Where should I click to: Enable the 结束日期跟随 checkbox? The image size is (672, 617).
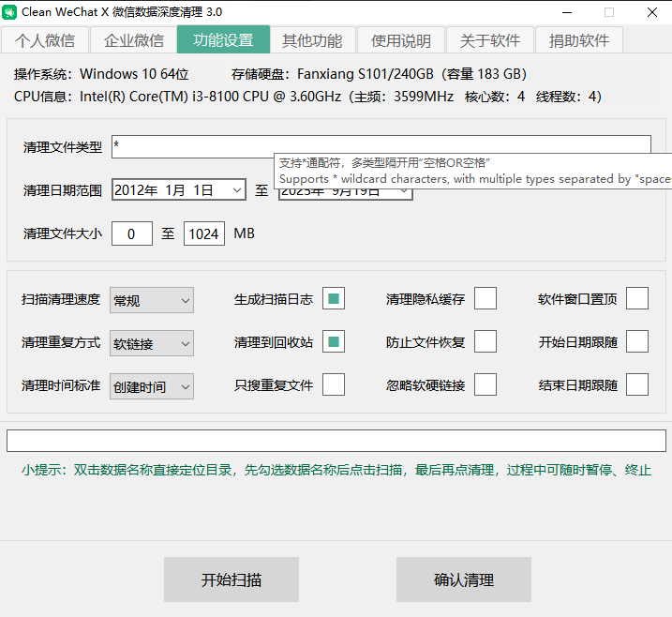point(637,384)
